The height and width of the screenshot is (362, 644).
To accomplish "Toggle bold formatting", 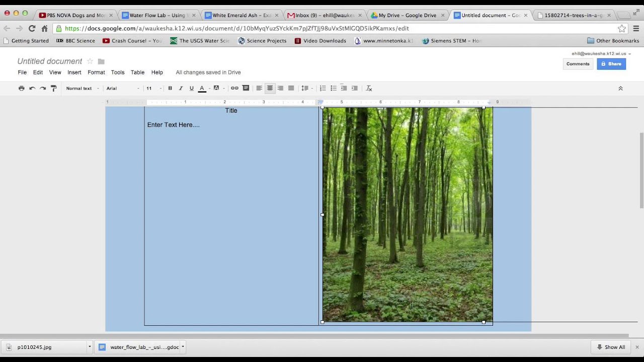I will click(x=170, y=88).
